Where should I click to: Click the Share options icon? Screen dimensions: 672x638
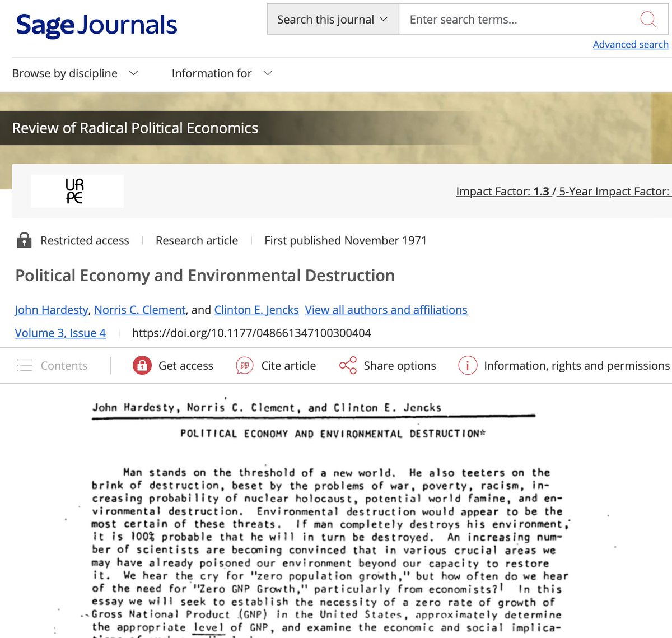[348, 366]
